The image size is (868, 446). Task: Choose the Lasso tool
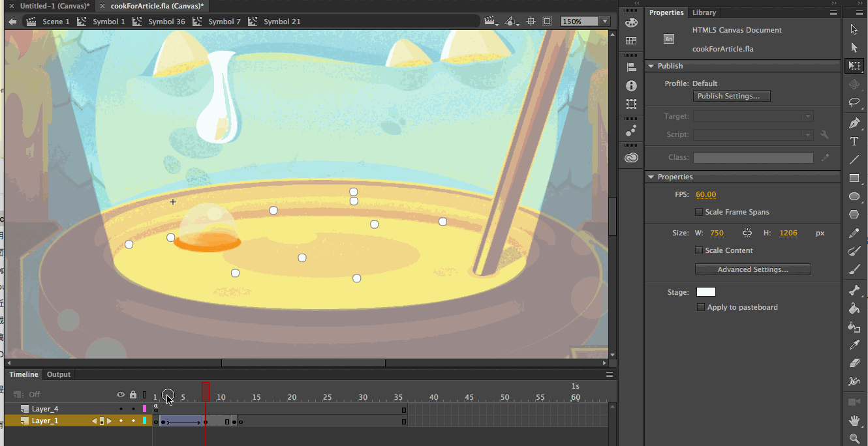[855, 102]
